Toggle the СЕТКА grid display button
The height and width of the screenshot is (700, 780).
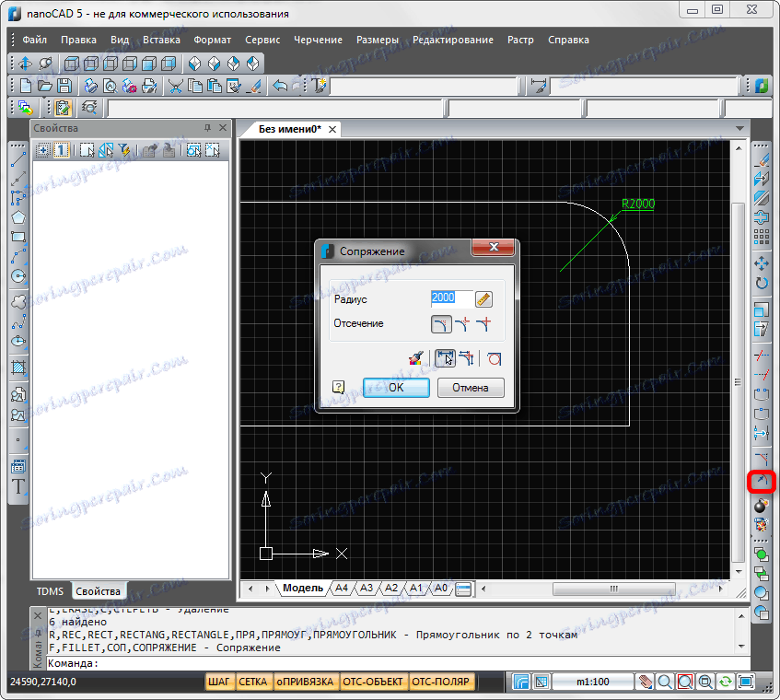click(x=252, y=682)
